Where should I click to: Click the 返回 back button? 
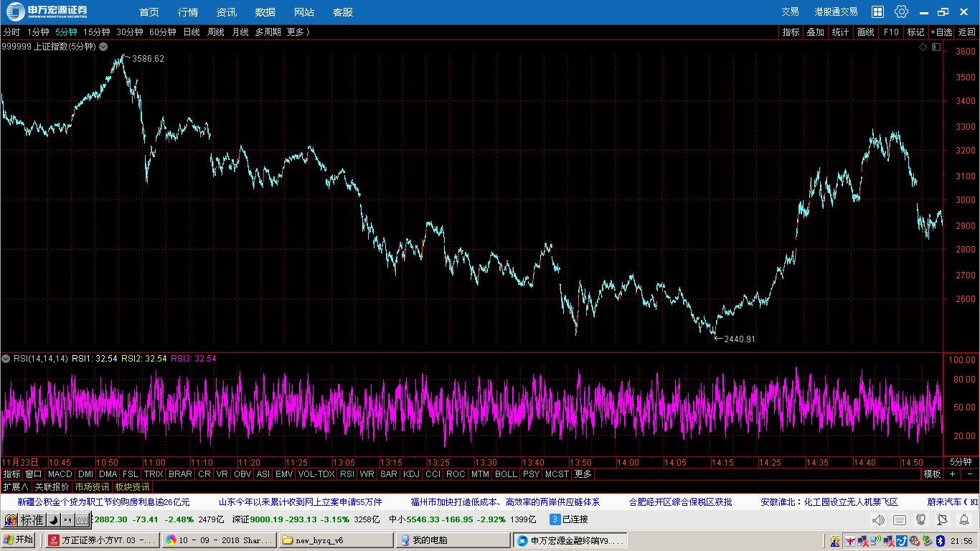click(x=966, y=32)
